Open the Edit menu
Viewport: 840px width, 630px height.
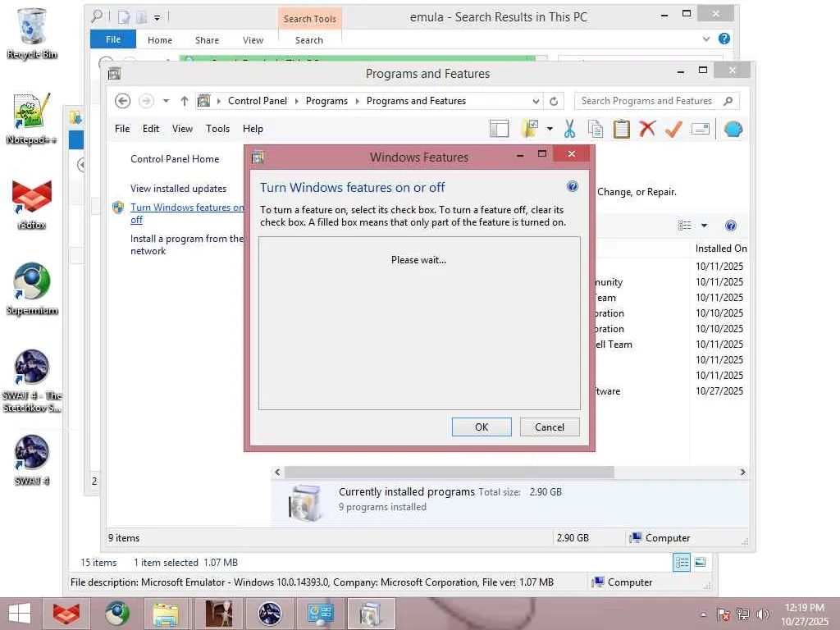click(151, 129)
